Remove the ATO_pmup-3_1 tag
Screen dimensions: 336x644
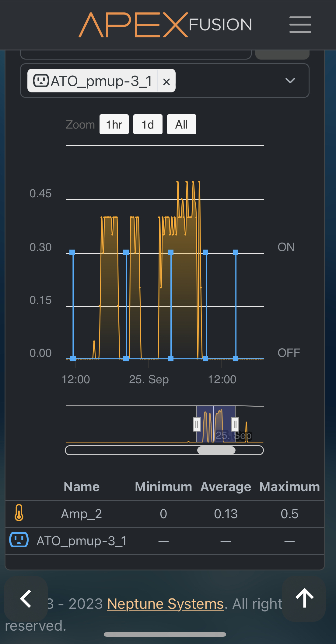[166, 81]
